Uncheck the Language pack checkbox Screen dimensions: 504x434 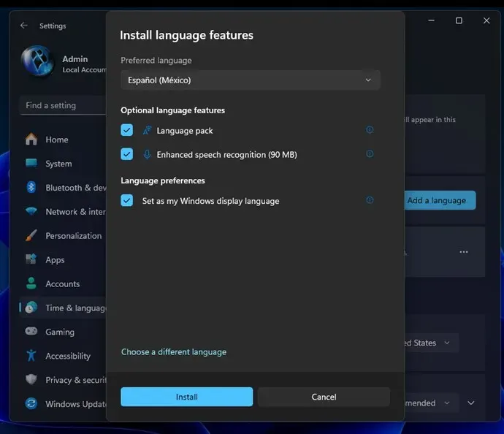coord(126,130)
